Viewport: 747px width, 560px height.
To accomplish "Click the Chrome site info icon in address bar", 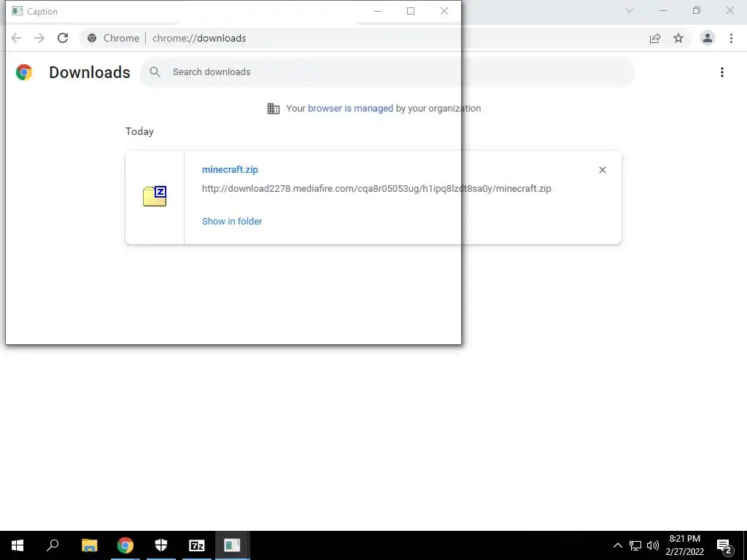I will coord(92,38).
